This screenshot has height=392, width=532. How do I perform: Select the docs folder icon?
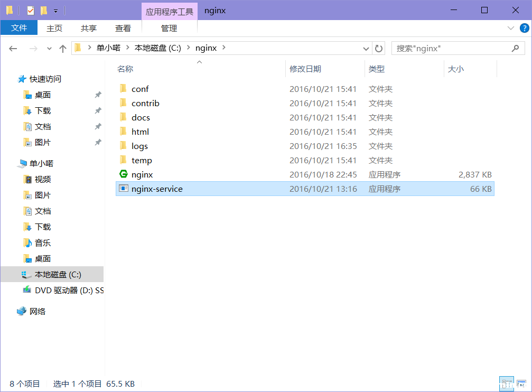[x=123, y=117]
